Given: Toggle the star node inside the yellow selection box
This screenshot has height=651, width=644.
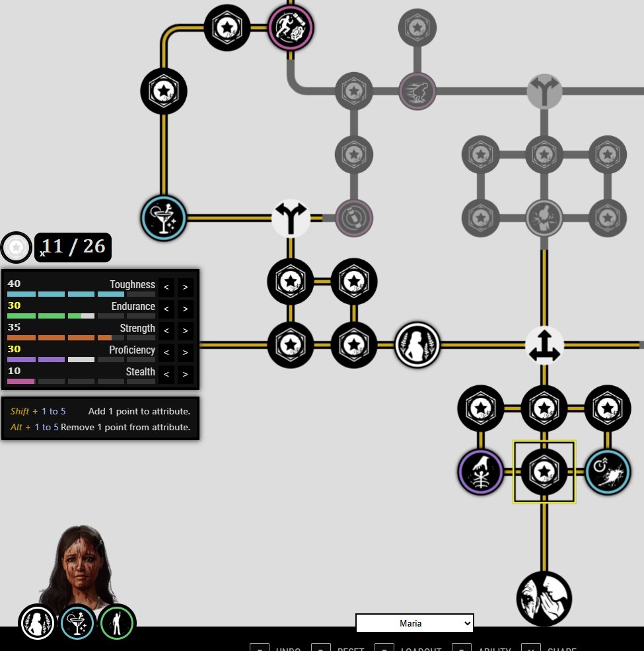Looking at the screenshot, I should click(544, 472).
